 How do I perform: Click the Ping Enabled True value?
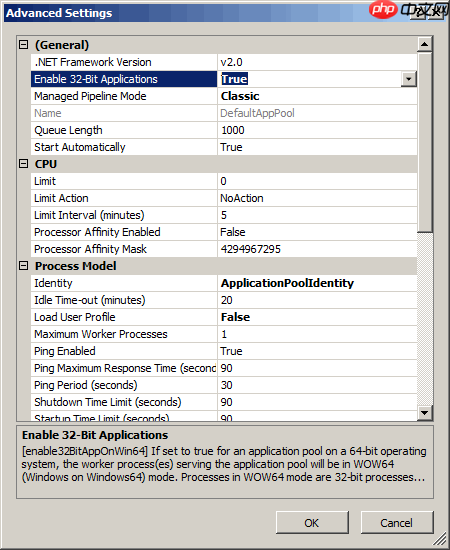(x=231, y=351)
